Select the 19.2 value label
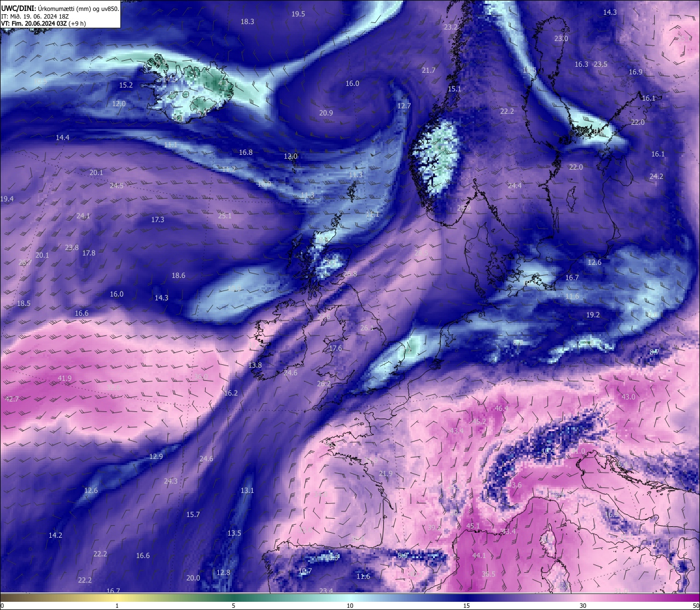This screenshot has width=700, height=610. (593, 315)
